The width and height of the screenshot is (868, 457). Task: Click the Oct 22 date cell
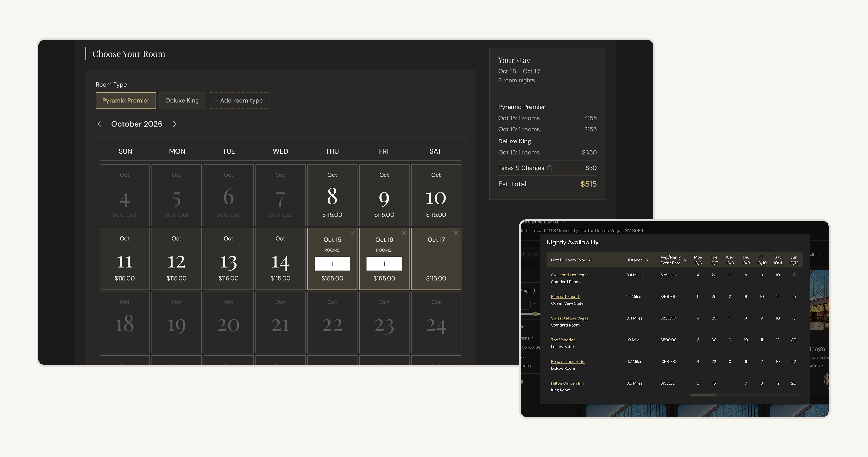coord(332,323)
